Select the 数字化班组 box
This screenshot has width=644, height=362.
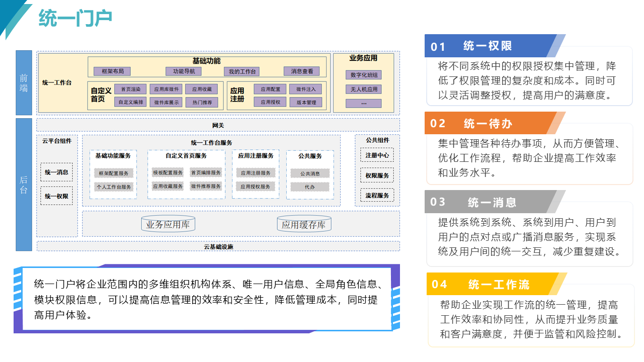coord(364,75)
